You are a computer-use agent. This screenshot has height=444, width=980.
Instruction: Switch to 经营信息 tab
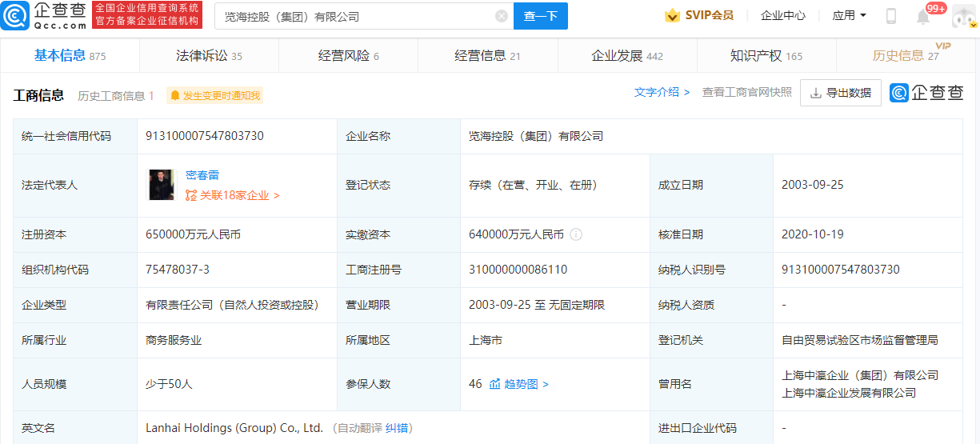[487, 55]
